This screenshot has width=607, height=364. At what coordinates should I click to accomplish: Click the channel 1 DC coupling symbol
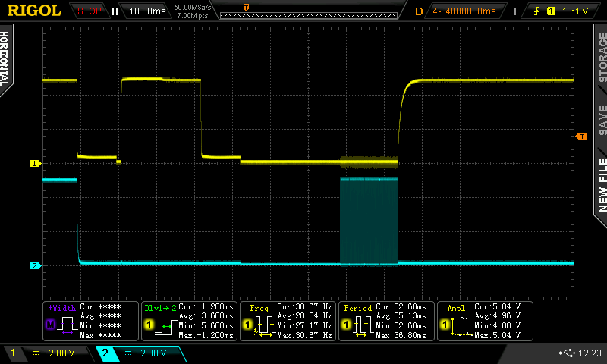point(36,353)
